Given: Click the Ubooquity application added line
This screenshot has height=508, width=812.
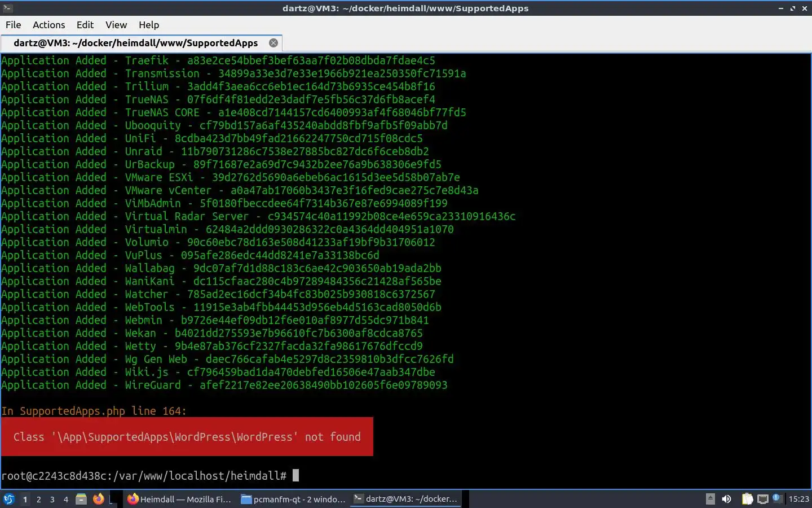Looking at the screenshot, I should click(224, 125).
